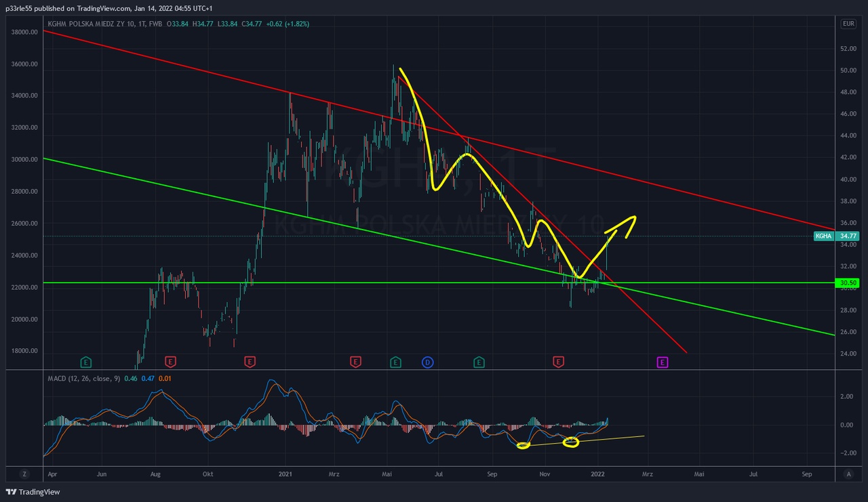868x502 pixels.
Task: Click the 34.77 current price label
Action: (x=848, y=236)
